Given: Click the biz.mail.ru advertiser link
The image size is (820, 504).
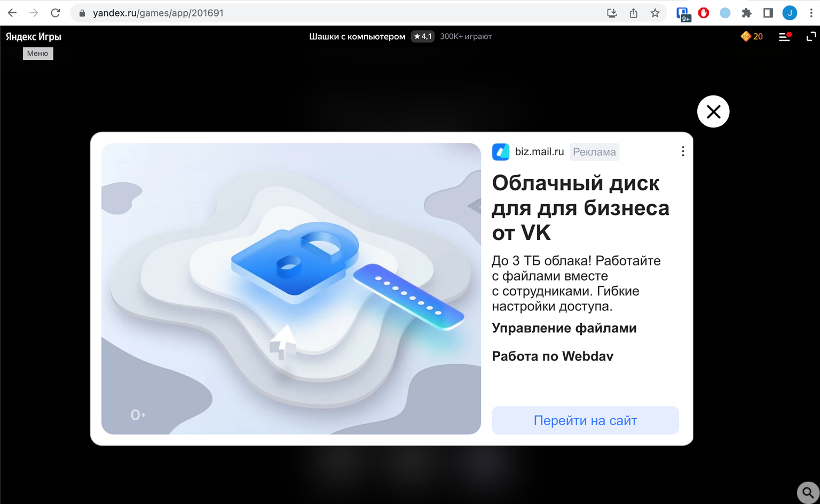Looking at the screenshot, I should tap(539, 151).
